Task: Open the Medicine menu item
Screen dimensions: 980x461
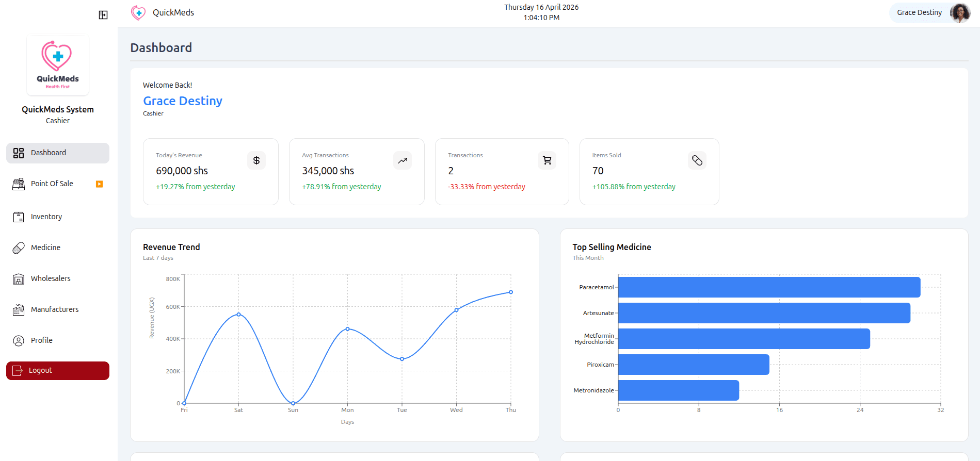Action: pos(58,248)
